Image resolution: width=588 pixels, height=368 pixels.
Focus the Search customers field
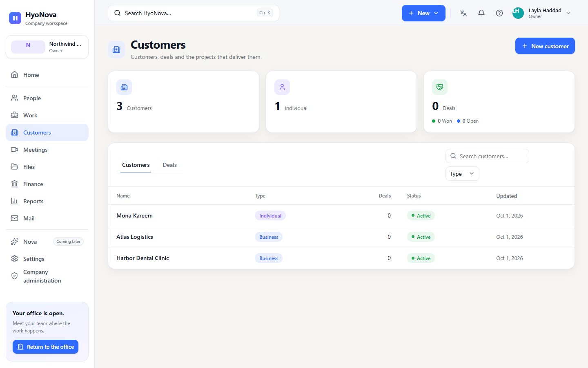[x=487, y=156]
